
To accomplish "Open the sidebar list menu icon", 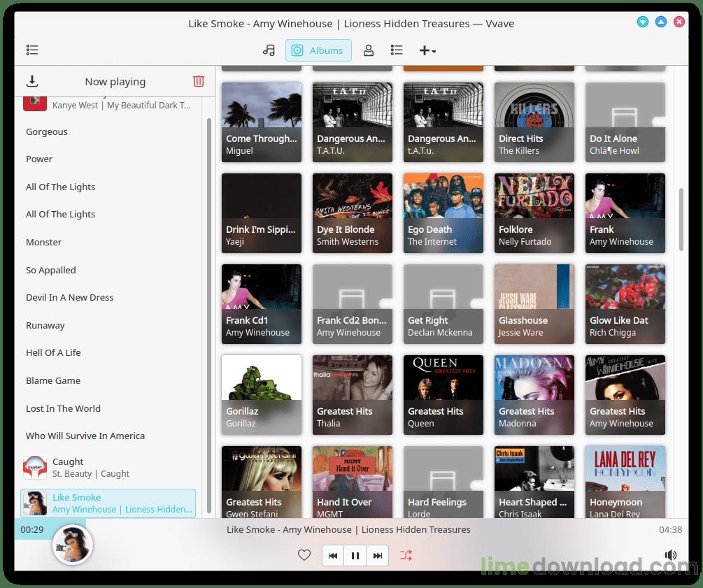I will click(32, 50).
